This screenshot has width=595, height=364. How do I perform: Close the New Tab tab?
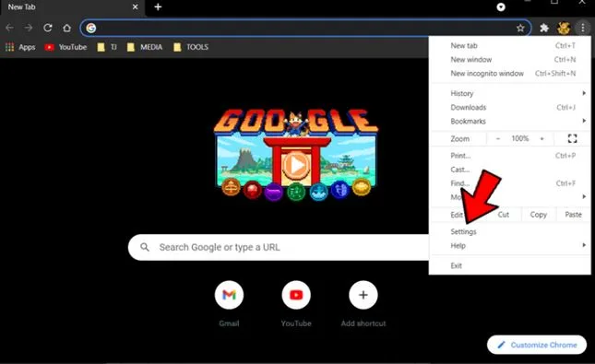click(135, 6)
